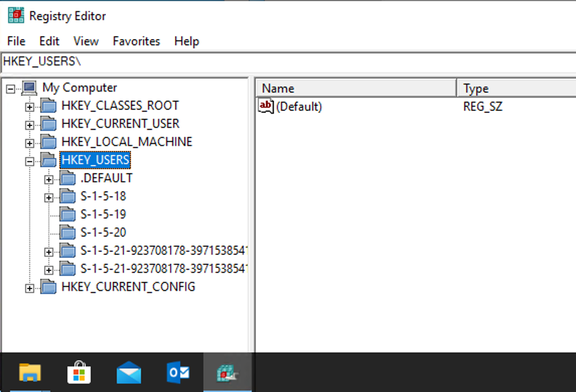Open the Edit menu
Viewport: 576px width, 392px height.
(x=49, y=41)
